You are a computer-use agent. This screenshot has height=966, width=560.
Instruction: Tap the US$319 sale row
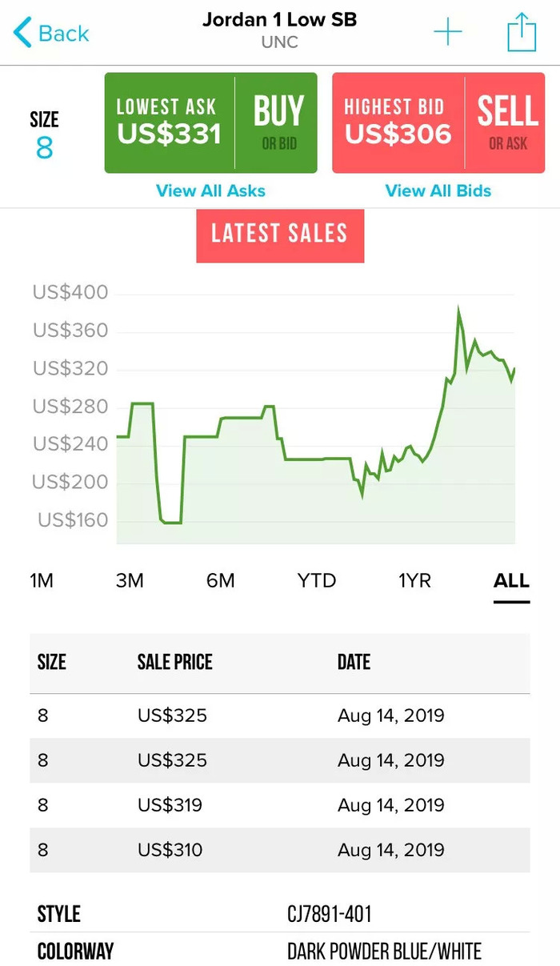pos(279,805)
